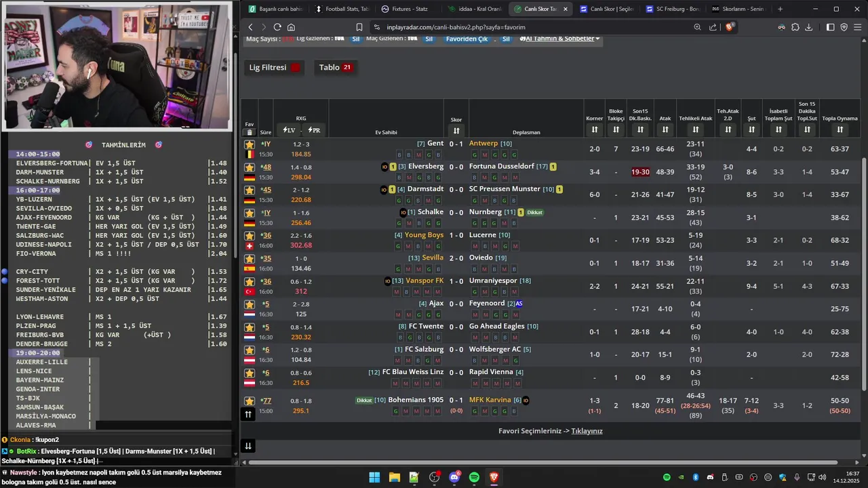Open Windows Start menu
This screenshot has height=488, width=868.
[374, 477]
